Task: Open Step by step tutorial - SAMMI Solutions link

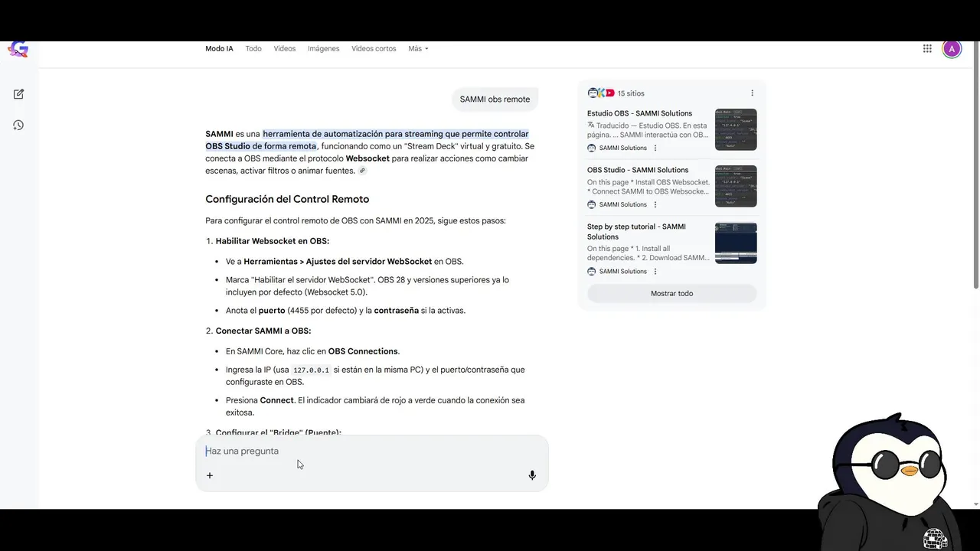Action: coord(636,231)
